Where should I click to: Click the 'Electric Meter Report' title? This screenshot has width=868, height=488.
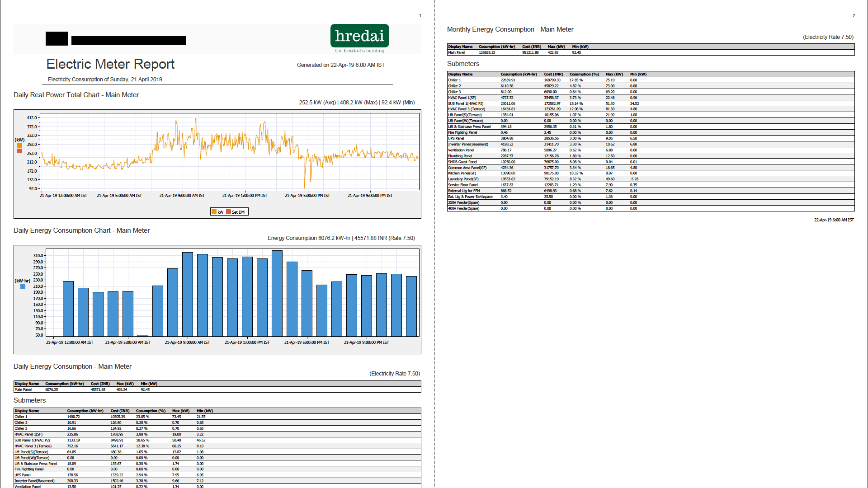click(x=110, y=64)
